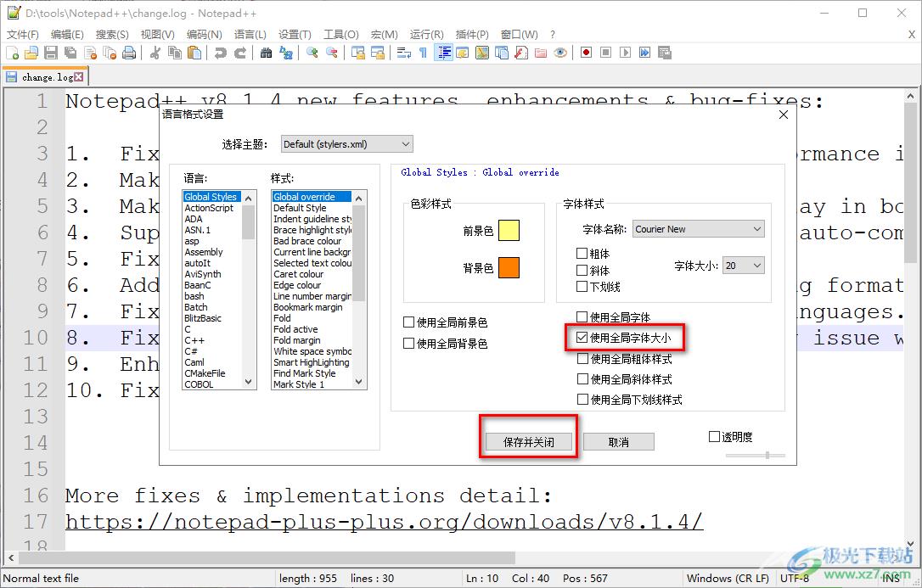This screenshot has height=588, width=922.
Task: Click the Replace toolbar icon
Action: pyautogui.click(x=286, y=53)
